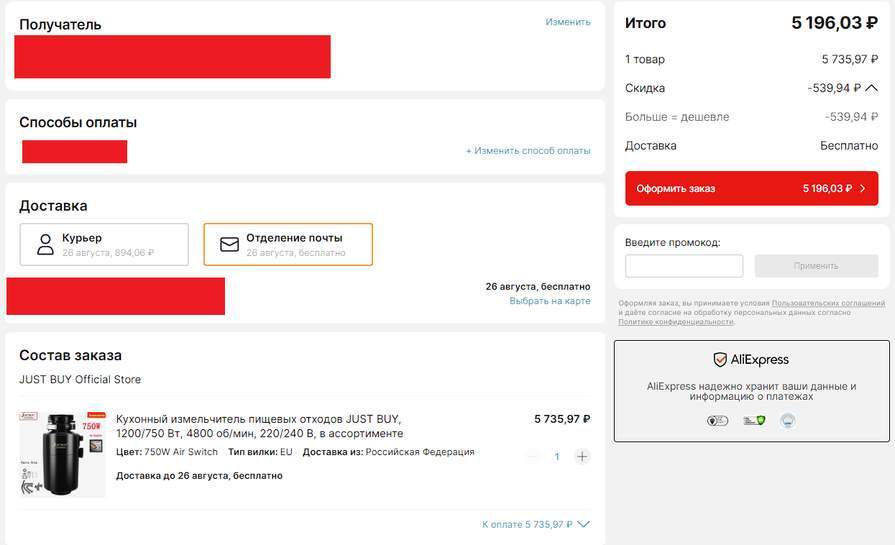
Task: Click the promo code input field
Action: tap(684, 266)
